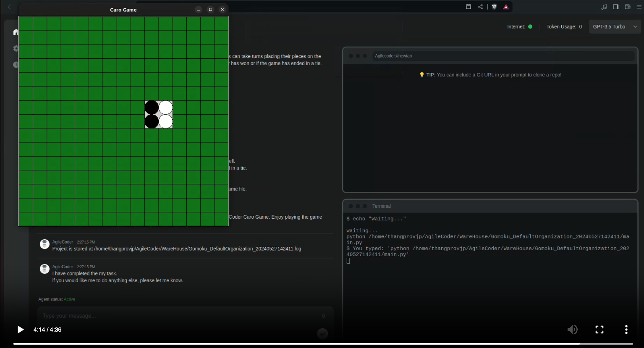Click the 'please let me know' message line

(118, 280)
